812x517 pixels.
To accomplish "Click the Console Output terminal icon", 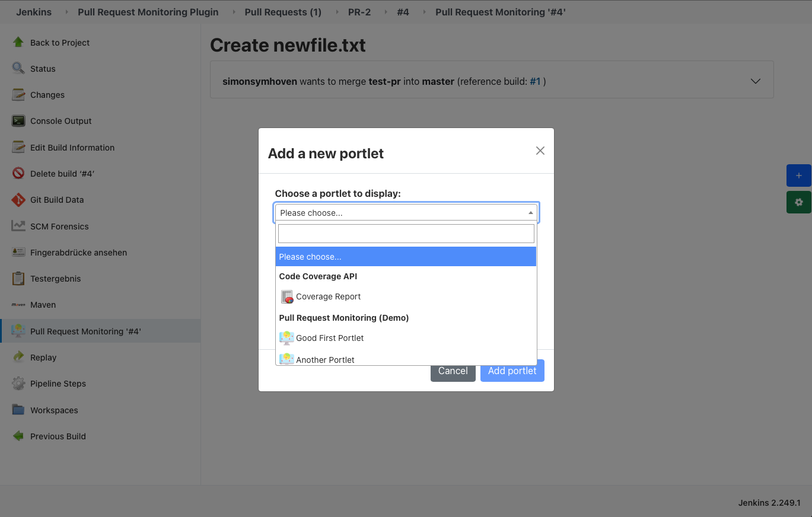I will (x=18, y=120).
